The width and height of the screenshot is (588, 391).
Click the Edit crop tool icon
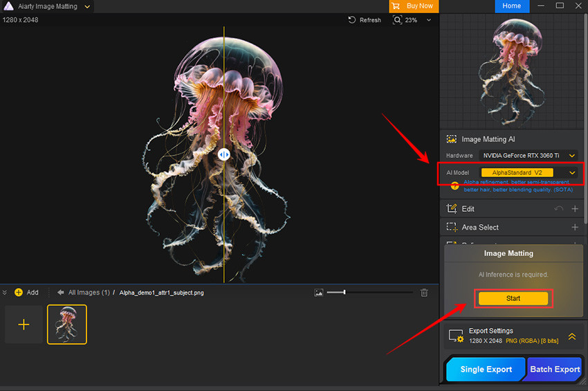coord(452,208)
